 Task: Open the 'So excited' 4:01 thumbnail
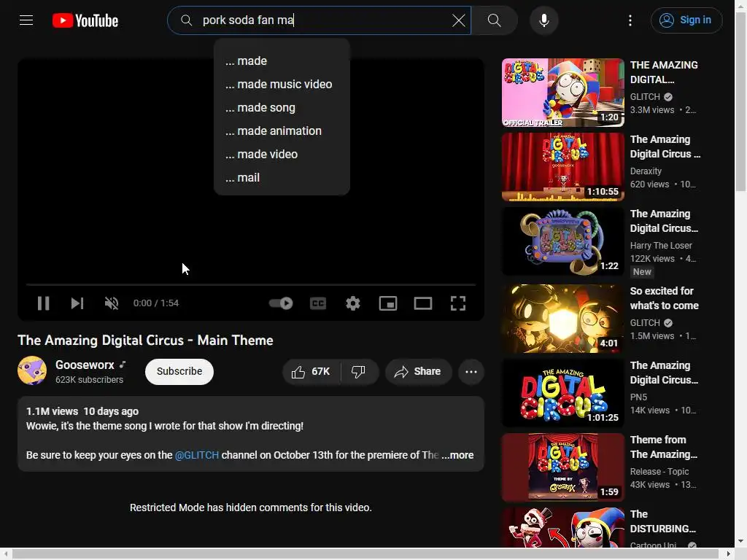pos(562,319)
